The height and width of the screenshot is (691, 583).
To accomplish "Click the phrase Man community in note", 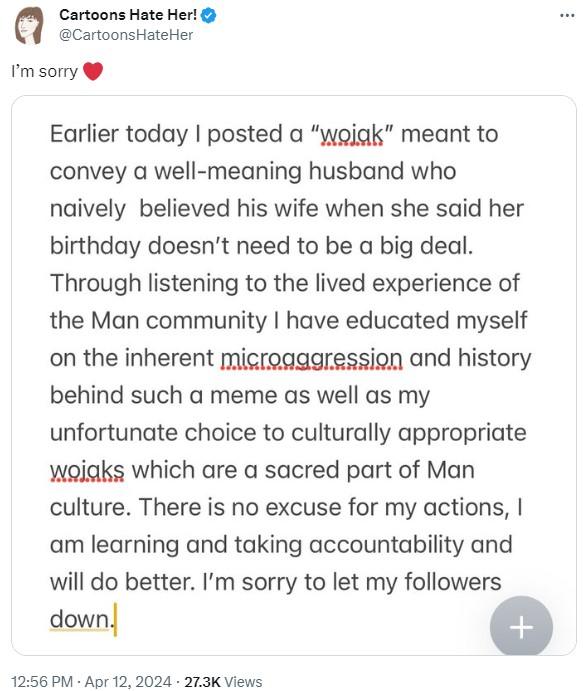I will click(179, 321).
